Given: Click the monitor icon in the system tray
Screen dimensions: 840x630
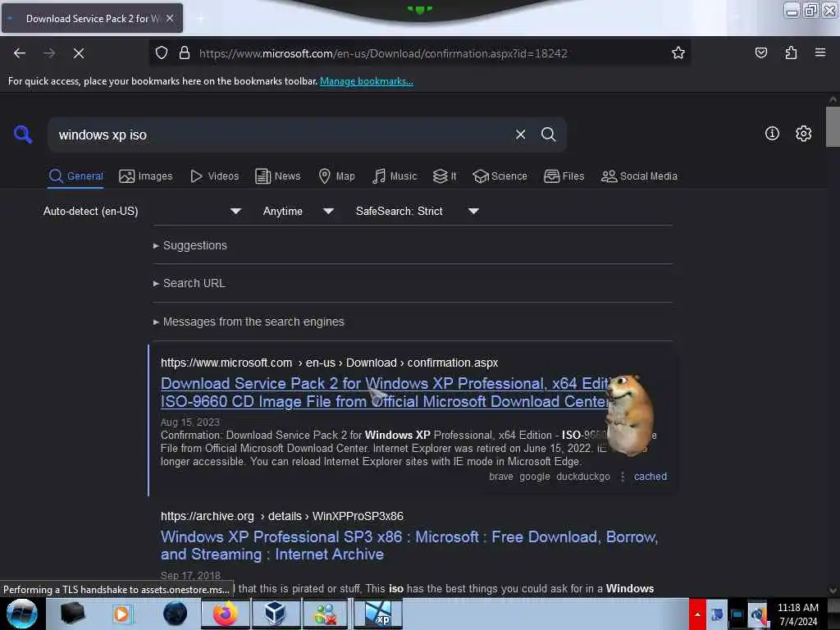Looking at the screenshot, I should (x=737, y=615).
